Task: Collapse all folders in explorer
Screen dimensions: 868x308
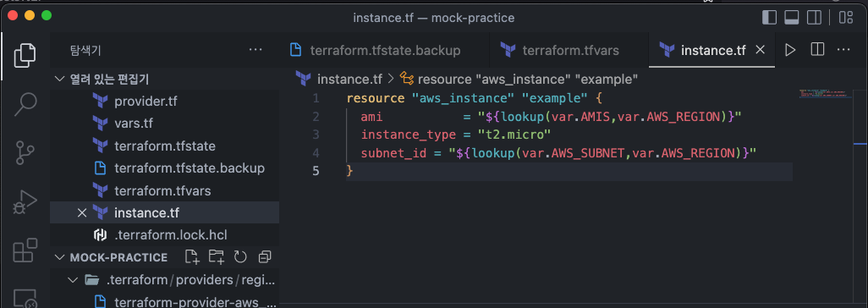Action: tap(265, 256)
